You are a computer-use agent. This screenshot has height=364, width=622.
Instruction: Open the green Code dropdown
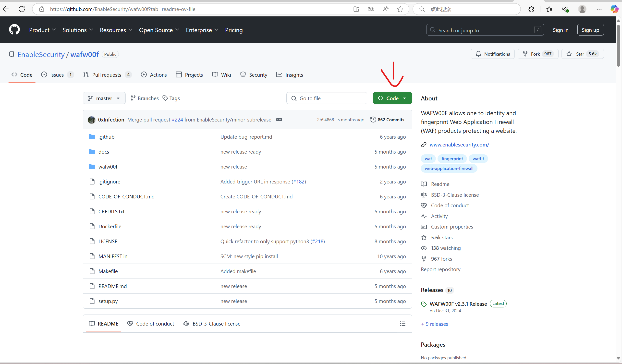tap(392, 98)
